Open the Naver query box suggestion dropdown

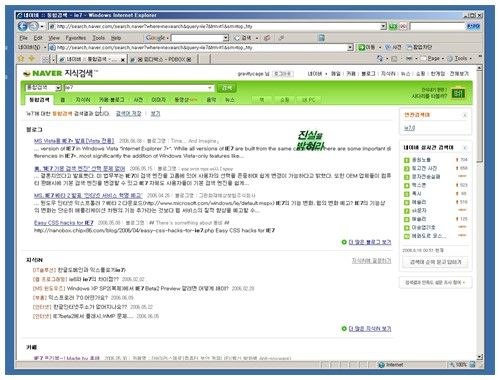point(210,88)
